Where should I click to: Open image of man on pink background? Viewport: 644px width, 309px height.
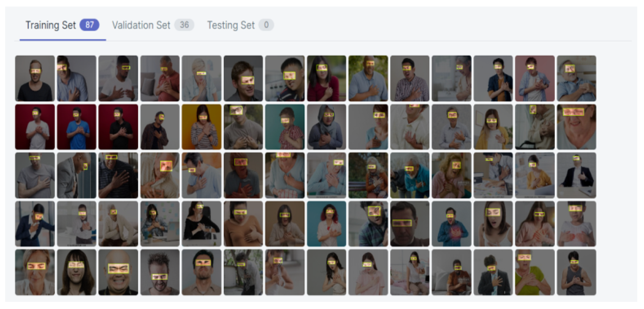(x=535, y=78)
